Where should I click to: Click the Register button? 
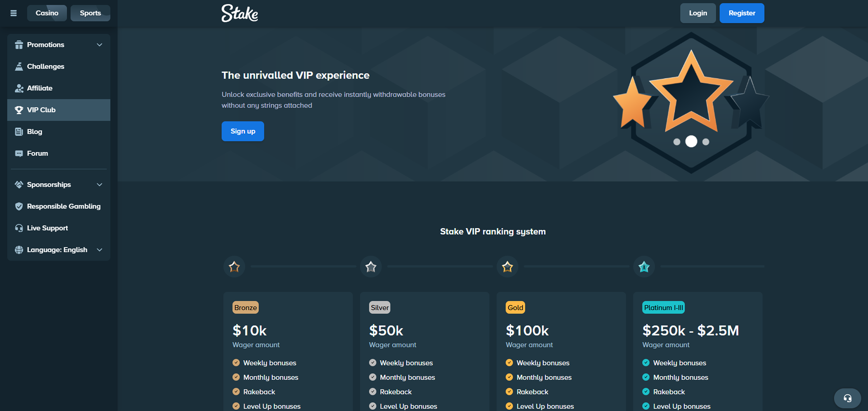(x=742, y=13)
